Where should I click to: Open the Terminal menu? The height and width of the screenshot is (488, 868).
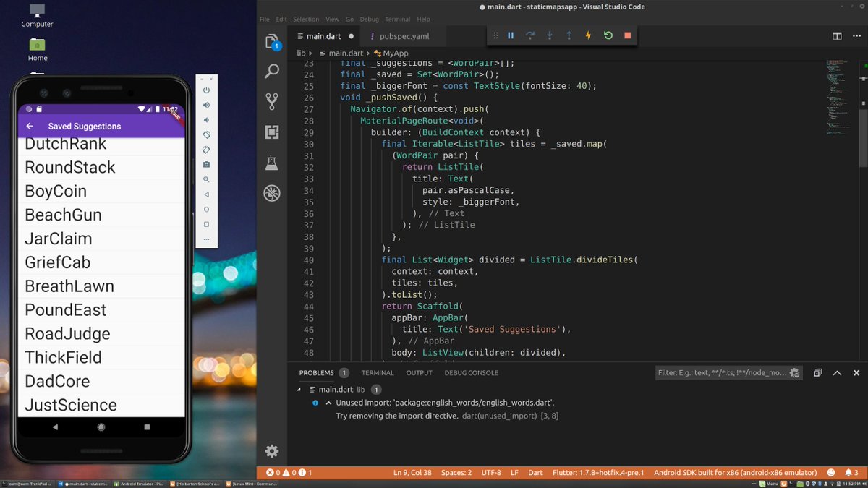397,20
